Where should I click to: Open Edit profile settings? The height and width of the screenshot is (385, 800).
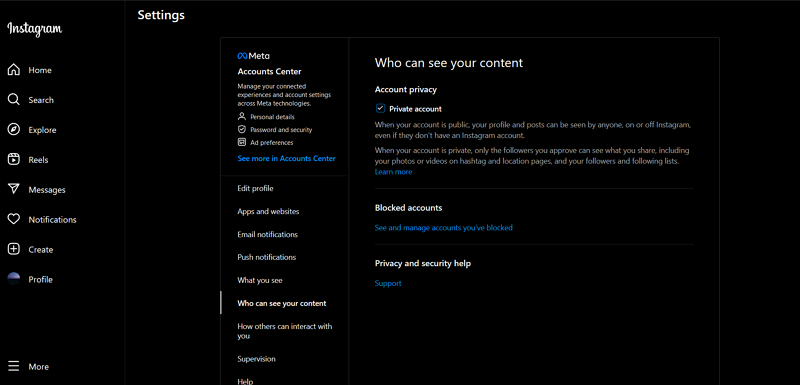[255, 189]
